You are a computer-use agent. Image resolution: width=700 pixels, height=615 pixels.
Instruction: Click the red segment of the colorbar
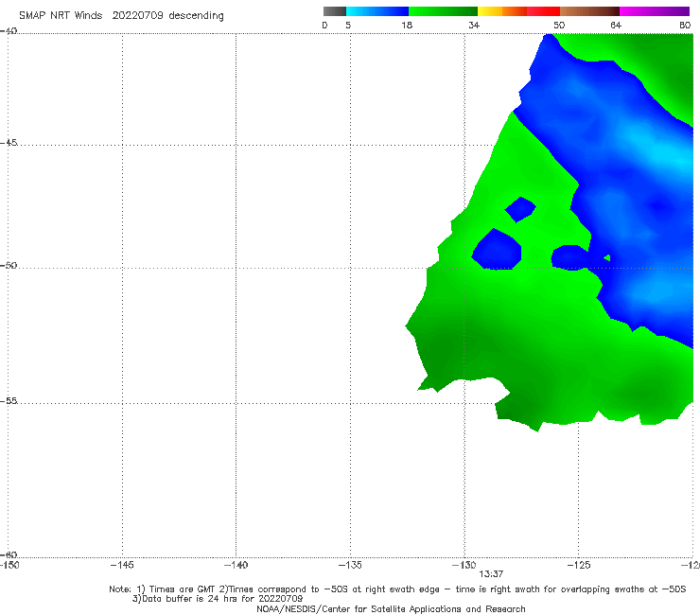click(543, 11)
